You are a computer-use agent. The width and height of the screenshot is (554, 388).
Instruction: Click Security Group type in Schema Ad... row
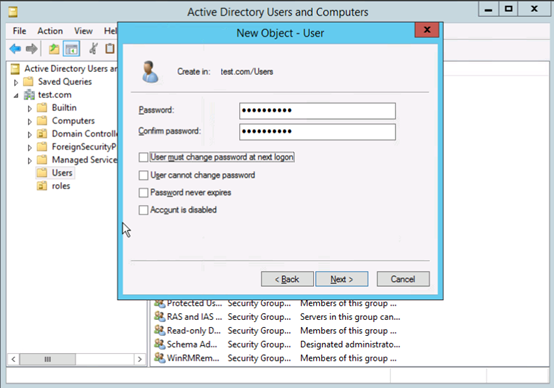tap(259, 345)
